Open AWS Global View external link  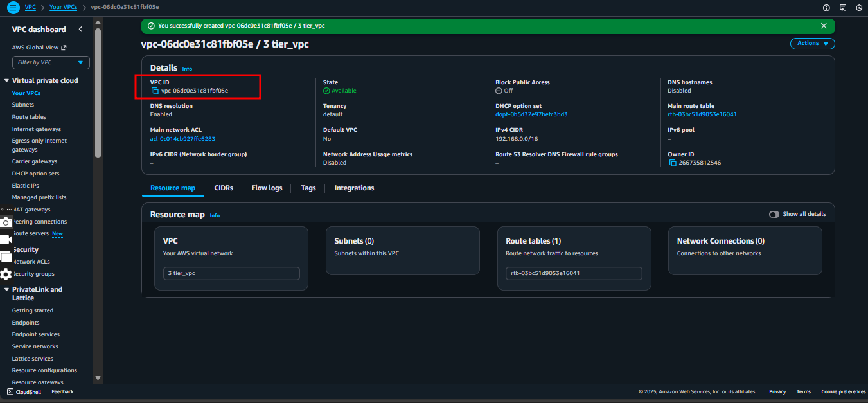click(x=39, y=48)
